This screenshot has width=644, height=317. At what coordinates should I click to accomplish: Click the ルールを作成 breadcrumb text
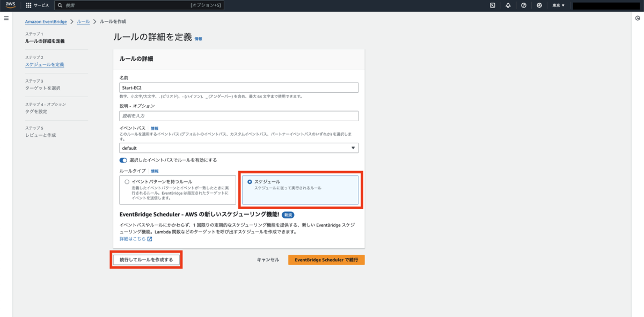coord(113,21)
